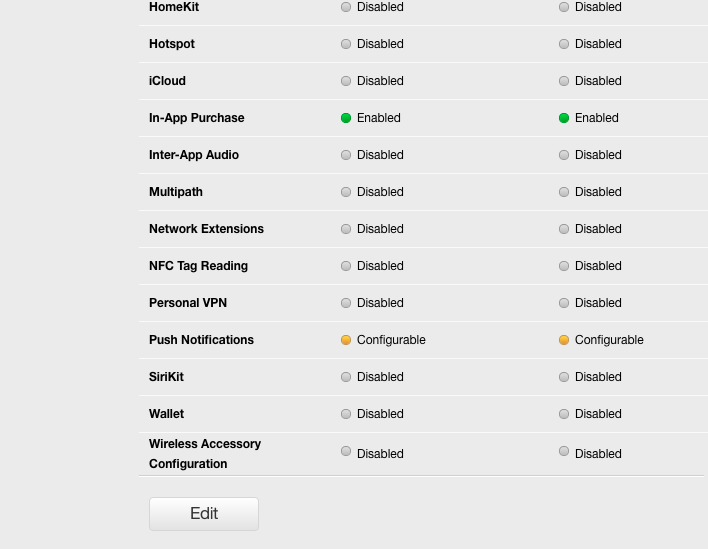
Task: Click the Edit button
Action: tap(204, 514)
